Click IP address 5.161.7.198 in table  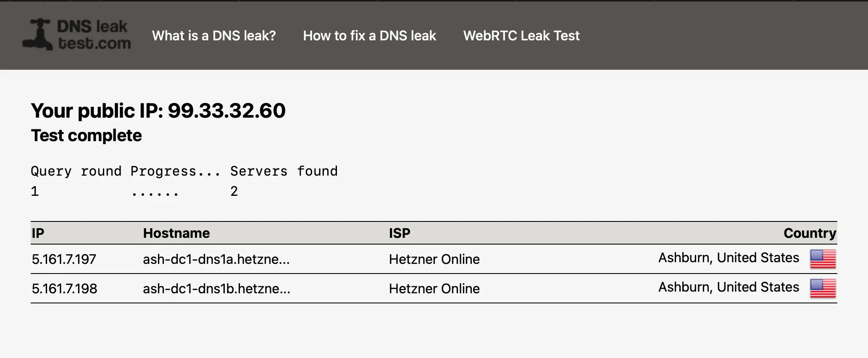pyautogui.click(x=64, y=289)
